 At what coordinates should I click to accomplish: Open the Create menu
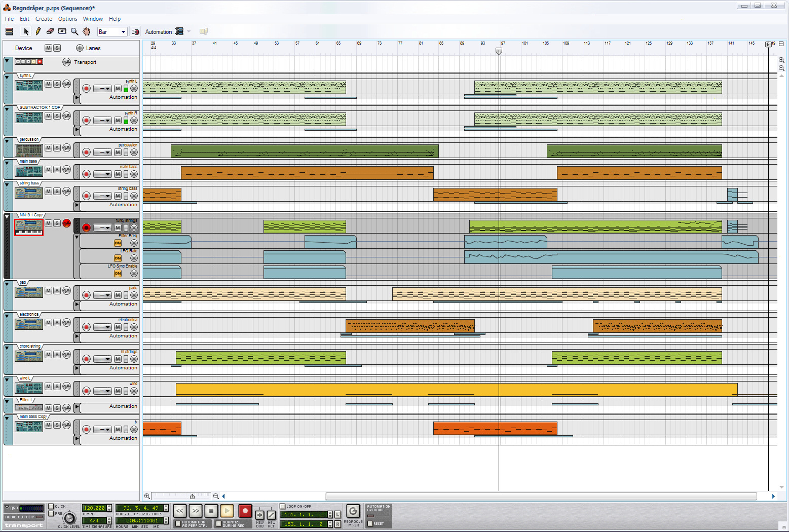point(44,19)
